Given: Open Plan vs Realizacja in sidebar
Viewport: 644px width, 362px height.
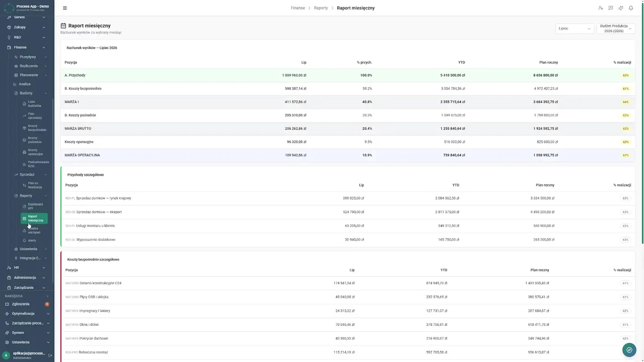Looking at the screenshot, I should (35, 185).
